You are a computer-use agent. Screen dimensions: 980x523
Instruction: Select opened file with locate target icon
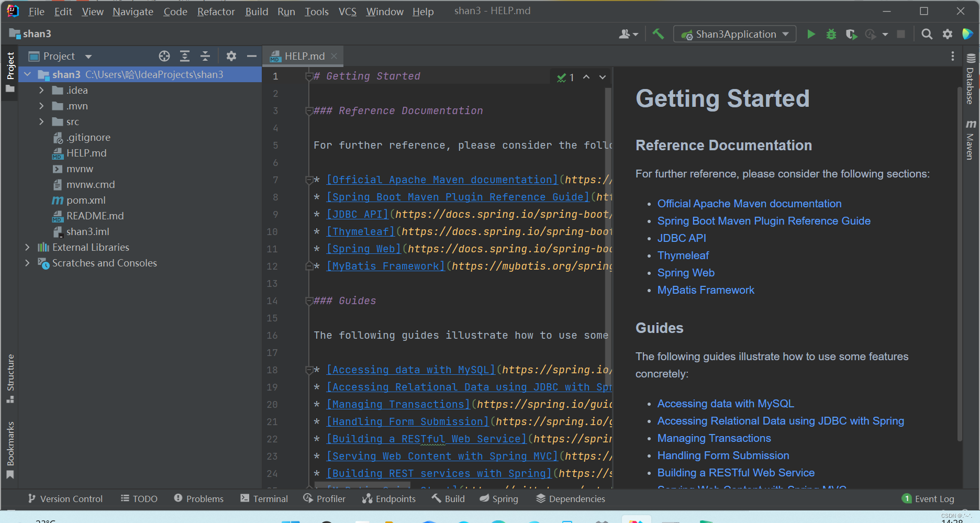click(x=164, y=56)
